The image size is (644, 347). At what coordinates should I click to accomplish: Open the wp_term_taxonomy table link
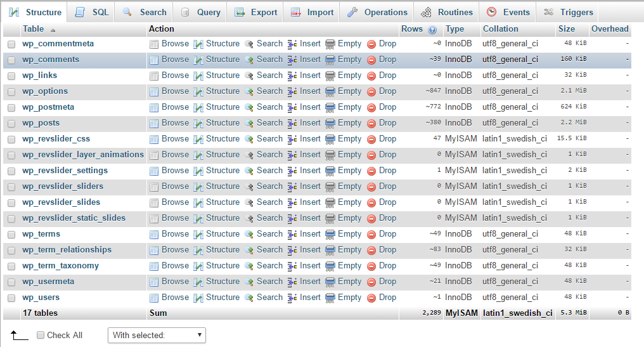point(60,266)
